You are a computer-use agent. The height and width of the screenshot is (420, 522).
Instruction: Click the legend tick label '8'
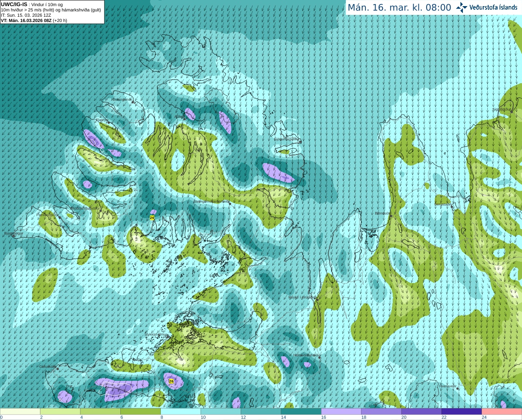click(162, 418)
